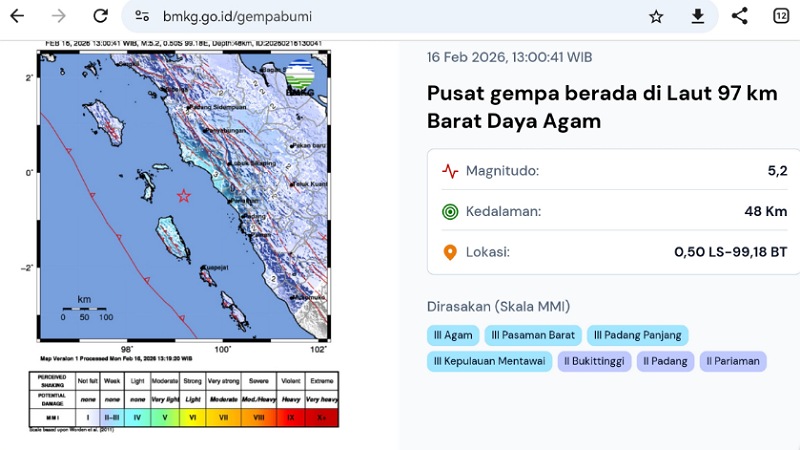Click the MMI VII orange-yellow legend cell
The width and height of the screenshot is (800, 450).
[x=223, y=417]
